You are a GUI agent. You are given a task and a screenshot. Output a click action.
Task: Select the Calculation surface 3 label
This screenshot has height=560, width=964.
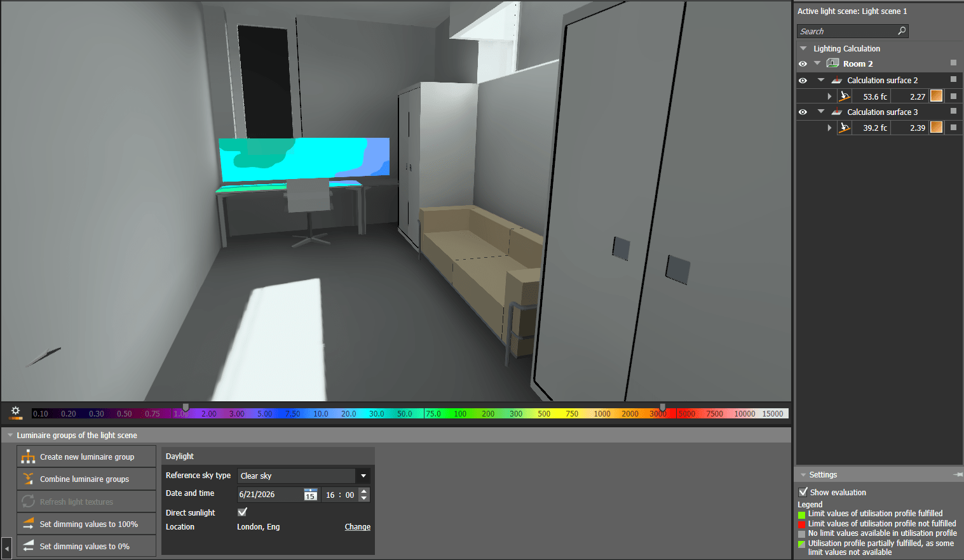coord(882,112)
